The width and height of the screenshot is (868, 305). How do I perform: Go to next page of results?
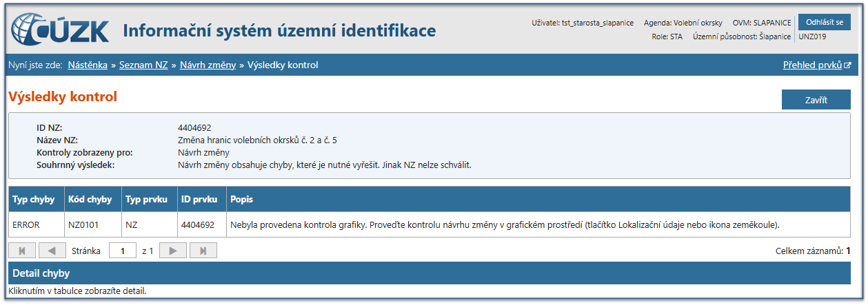point(173,251)
